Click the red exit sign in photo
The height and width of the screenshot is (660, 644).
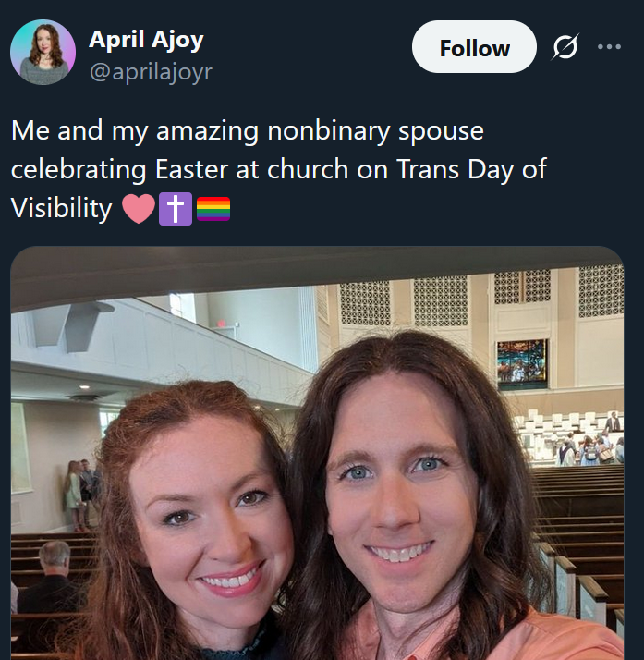221,324
